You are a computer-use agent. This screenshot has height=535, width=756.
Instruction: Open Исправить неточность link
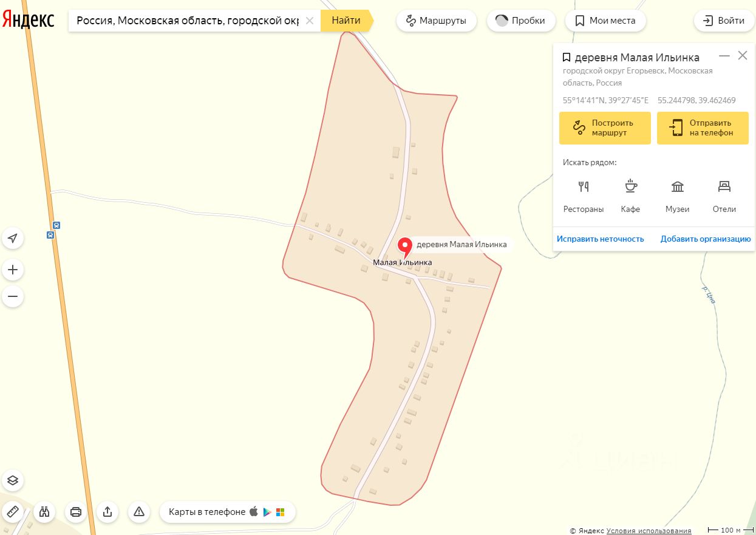[600, 239]
